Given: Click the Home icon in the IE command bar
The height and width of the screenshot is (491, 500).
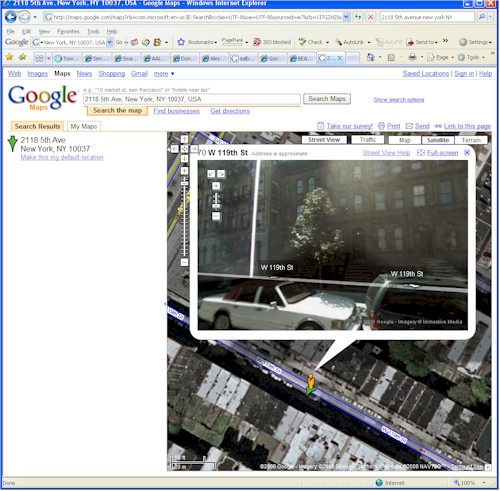Looking at the screenshot, I should (x=370, y=57).
